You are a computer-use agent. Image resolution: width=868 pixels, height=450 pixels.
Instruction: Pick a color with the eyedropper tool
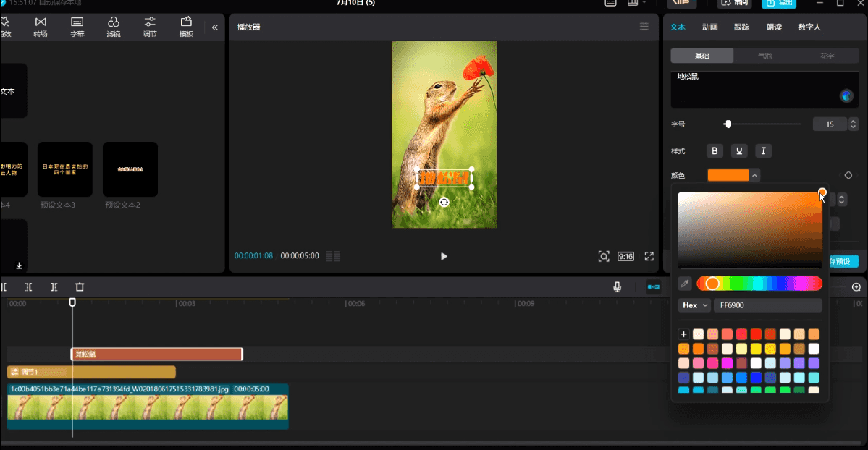pos(685,284)
